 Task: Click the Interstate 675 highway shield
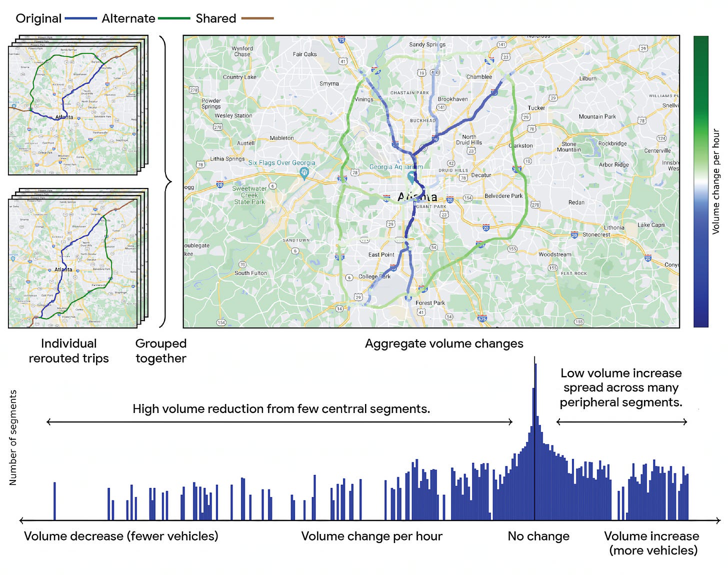point(482,318)
